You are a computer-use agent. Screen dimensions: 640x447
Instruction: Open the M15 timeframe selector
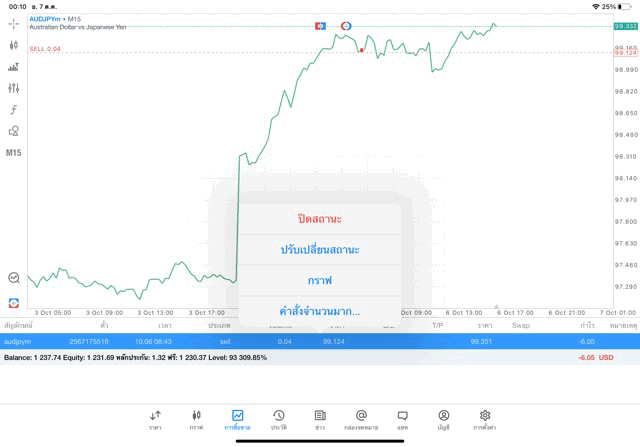[13, 153]
